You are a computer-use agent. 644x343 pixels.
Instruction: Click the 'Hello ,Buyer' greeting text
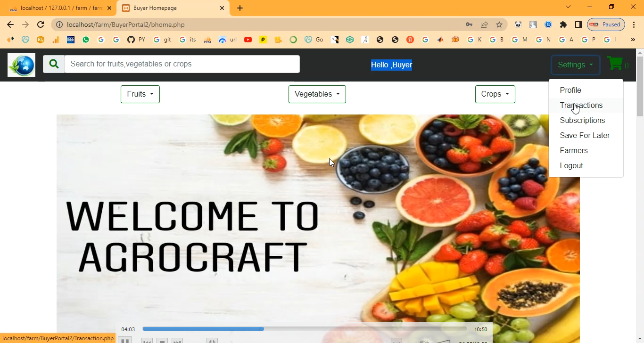click(x=391, y=65)
